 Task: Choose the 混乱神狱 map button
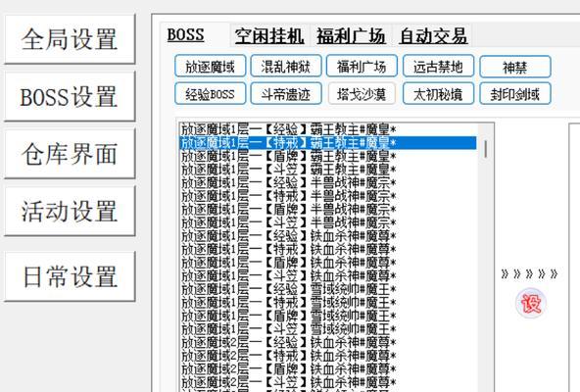tap(286, 67)
